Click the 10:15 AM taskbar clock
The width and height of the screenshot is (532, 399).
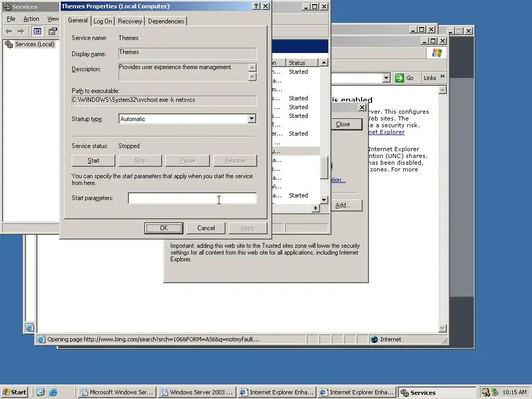pos(514,392)
